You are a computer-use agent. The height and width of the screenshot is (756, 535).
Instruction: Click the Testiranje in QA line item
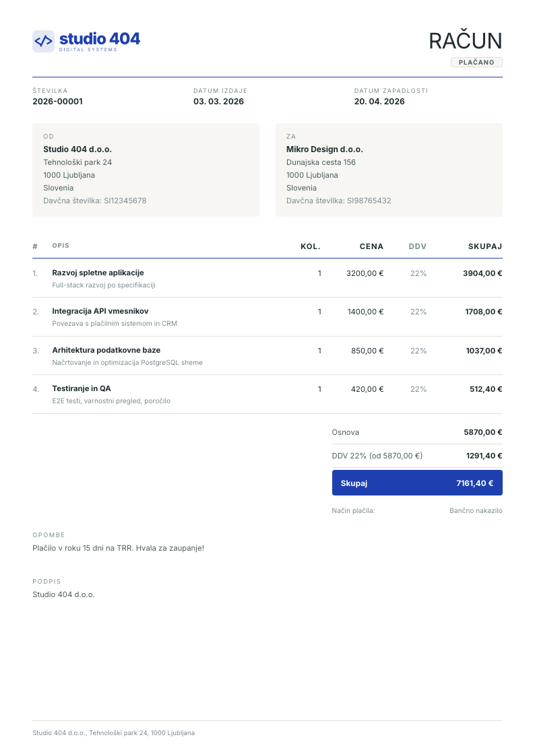(x=267, y=394)
